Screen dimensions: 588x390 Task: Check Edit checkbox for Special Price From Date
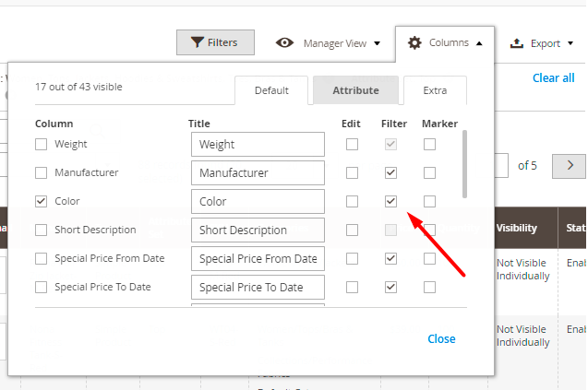[x=353, y=259]
